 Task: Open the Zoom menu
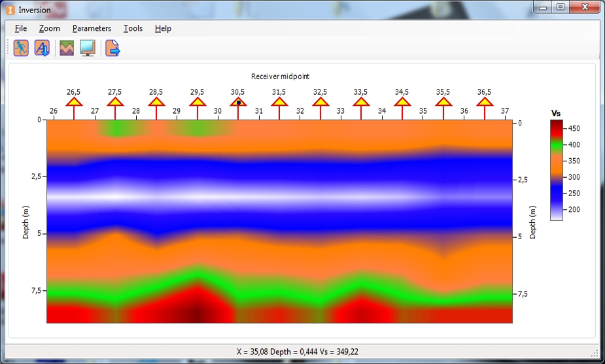pos(49,28)
